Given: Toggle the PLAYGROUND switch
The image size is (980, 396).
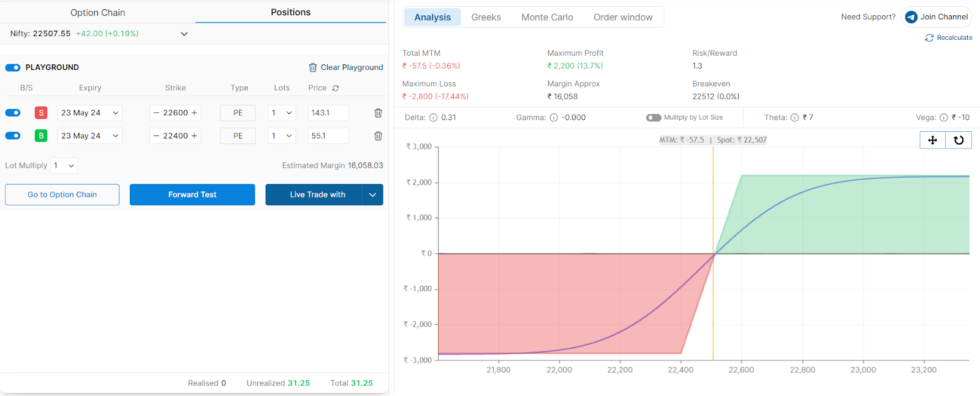Looking at the screenshot, I should click(13, 67).
